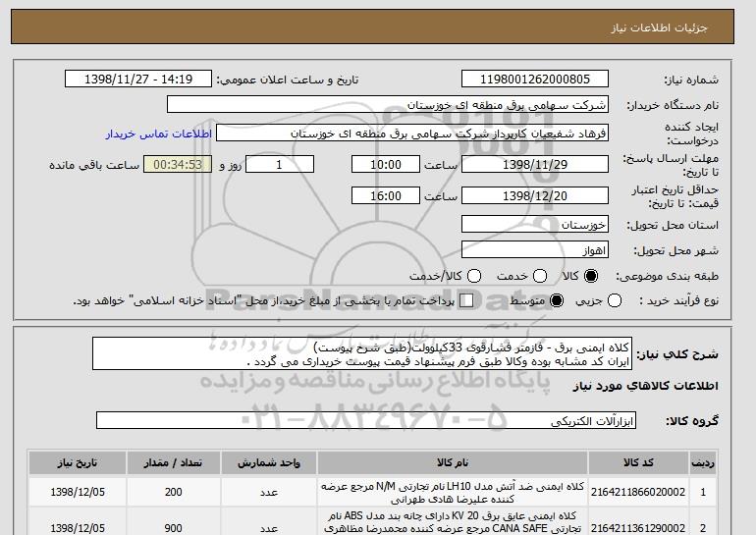Click the نام کالا column header
Screen dimensions: 756x535
pyautogui.click(x=453, y=462)
